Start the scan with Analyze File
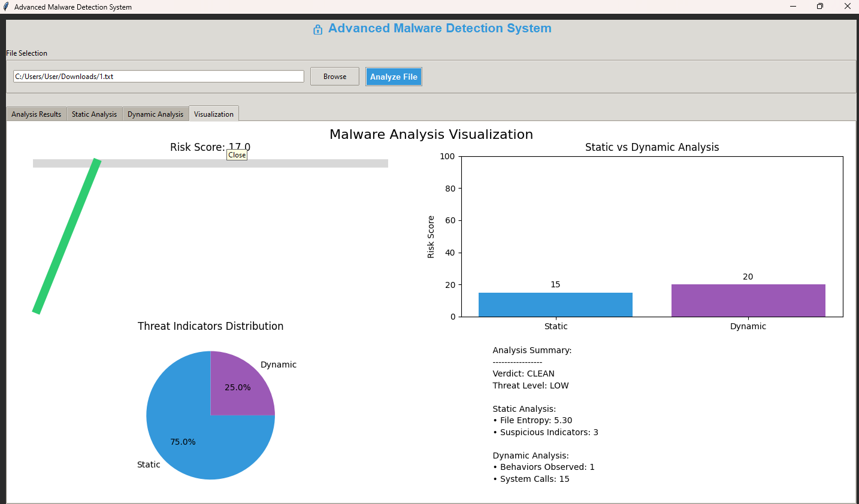Viewport: 859px width, 504px height. [x=394, y=77]
